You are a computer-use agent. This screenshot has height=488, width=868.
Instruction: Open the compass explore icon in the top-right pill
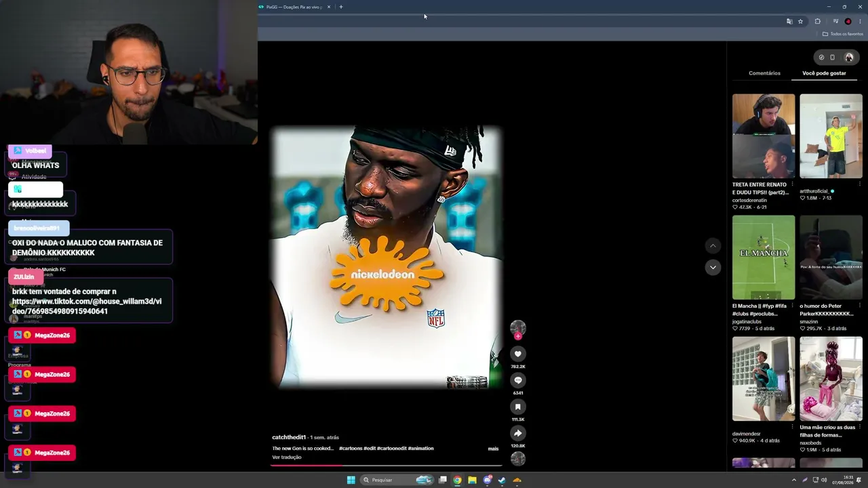821,58
